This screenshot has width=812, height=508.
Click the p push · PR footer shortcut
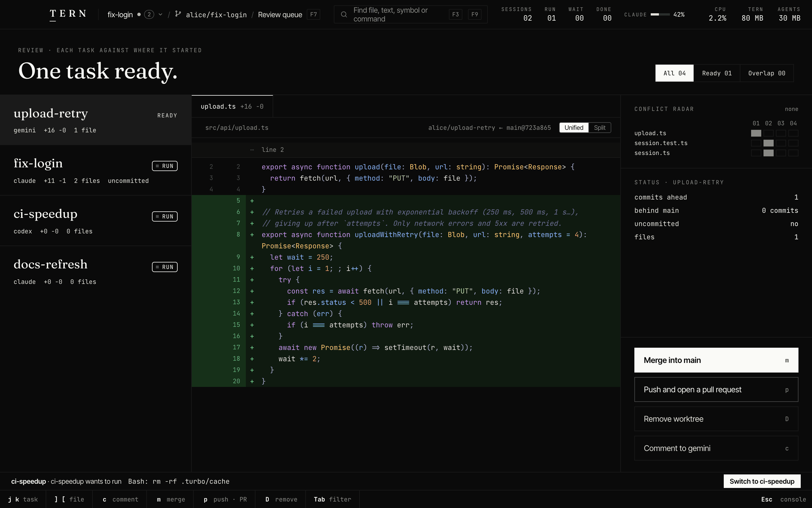click(x=225, y=499)
